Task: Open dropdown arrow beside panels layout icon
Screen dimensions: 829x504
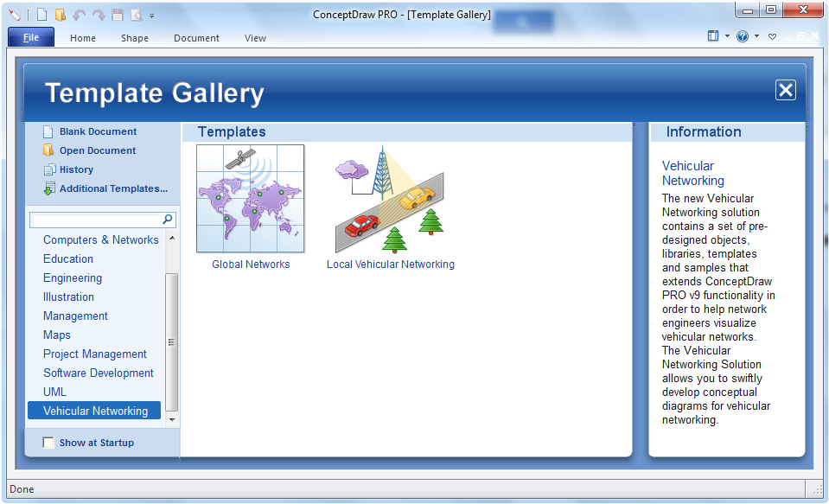Action: point(727,36)
